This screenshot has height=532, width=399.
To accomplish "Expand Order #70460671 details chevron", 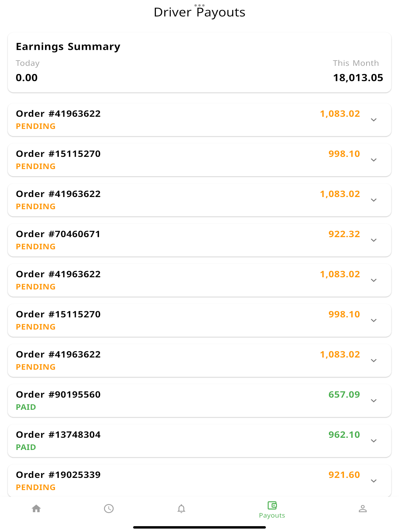I will 373,240.
